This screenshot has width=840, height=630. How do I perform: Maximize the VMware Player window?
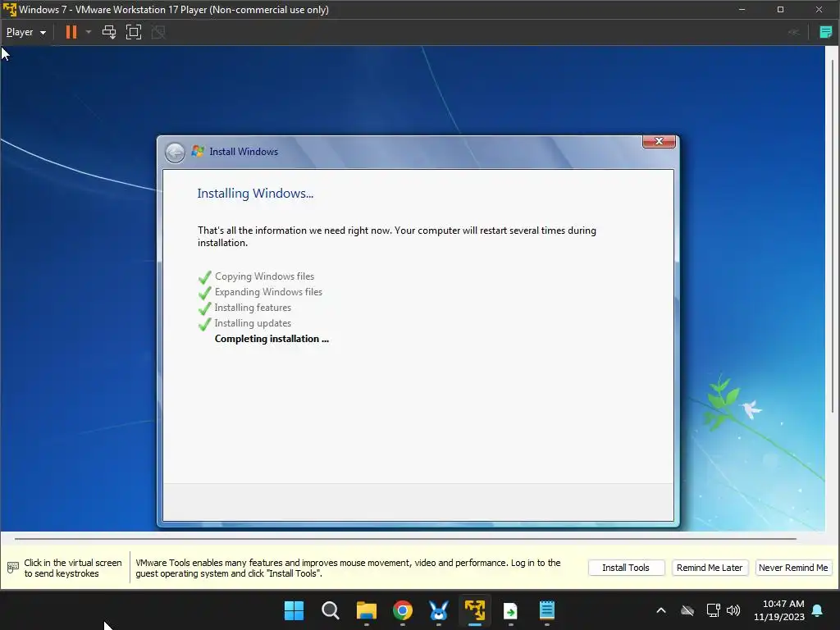click(781, 10)
